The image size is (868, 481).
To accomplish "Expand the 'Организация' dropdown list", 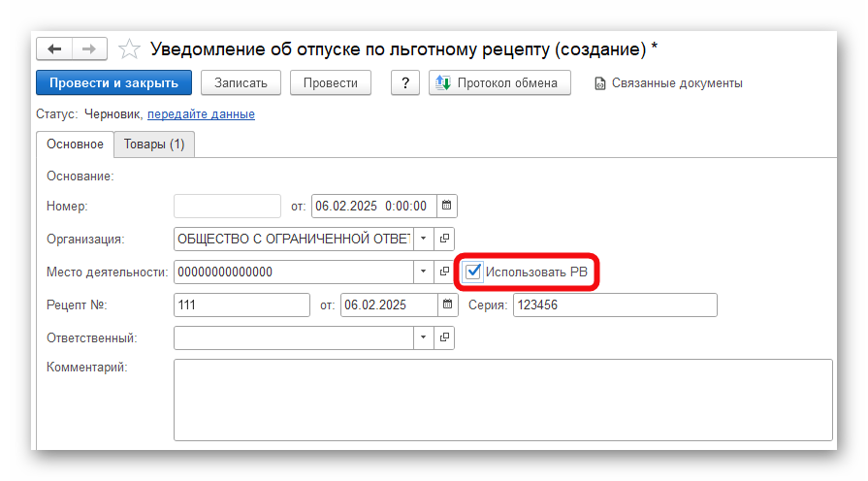I will [424, 240].
